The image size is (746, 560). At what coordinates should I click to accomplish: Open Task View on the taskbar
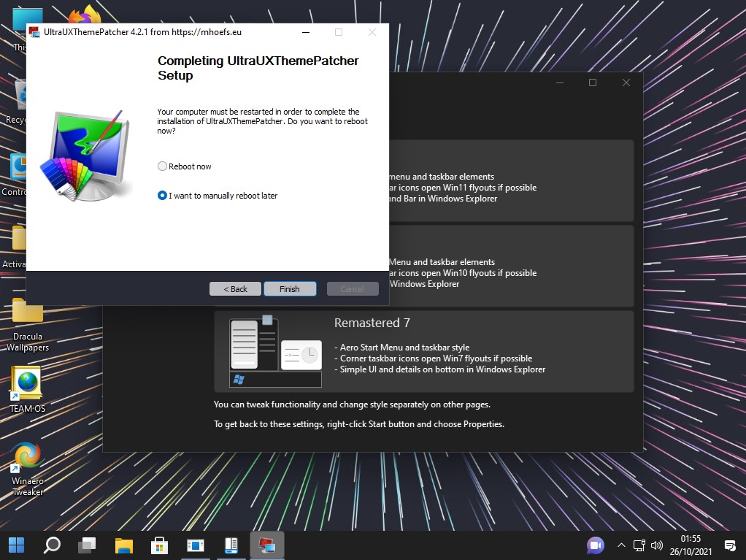(87, 545)
